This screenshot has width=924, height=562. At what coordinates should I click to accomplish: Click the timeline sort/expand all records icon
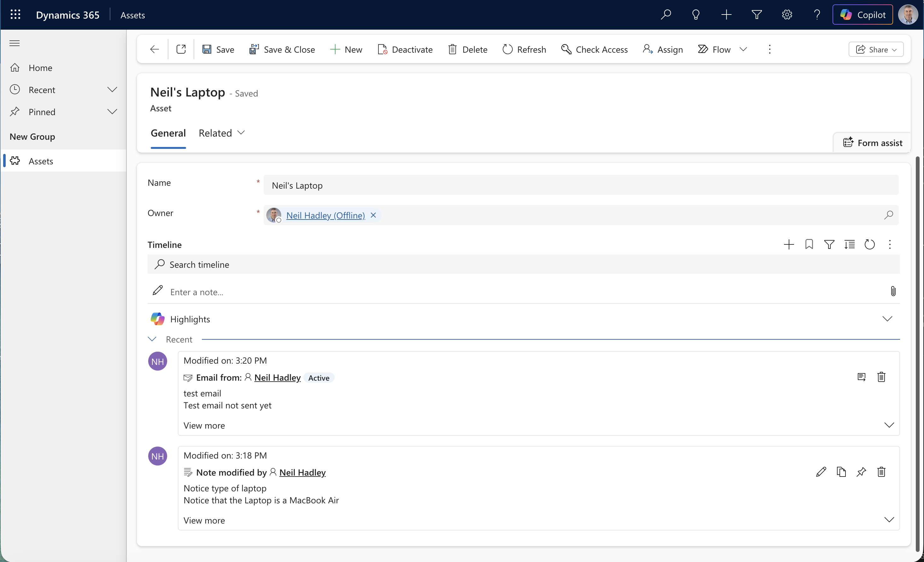click(x=849, y=244)
